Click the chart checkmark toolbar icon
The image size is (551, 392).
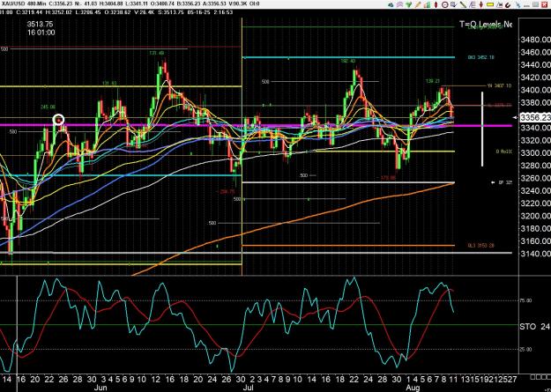(x=454, y=4)
